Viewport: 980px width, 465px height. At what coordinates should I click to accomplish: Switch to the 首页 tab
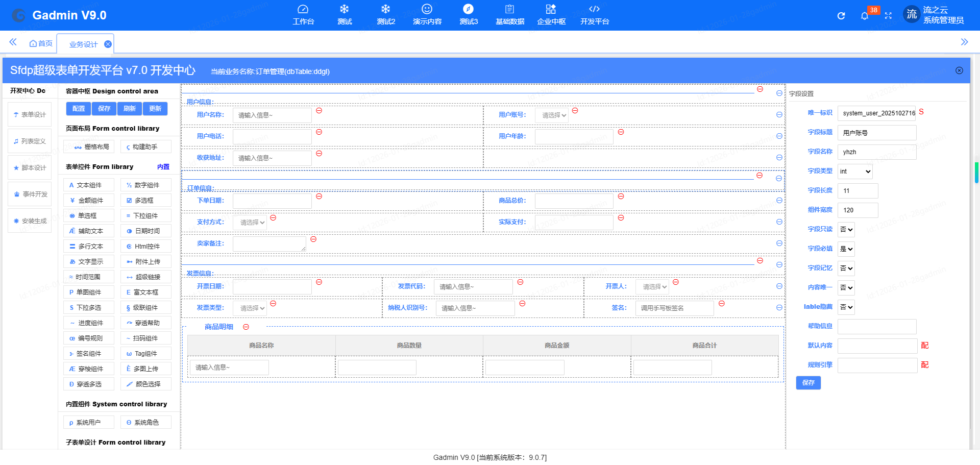[41, 44]
